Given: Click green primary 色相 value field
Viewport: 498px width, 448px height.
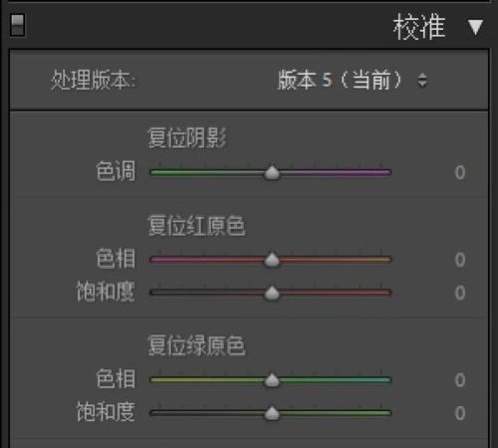Looking at the screenshot, I should click(x=460, y=380).
